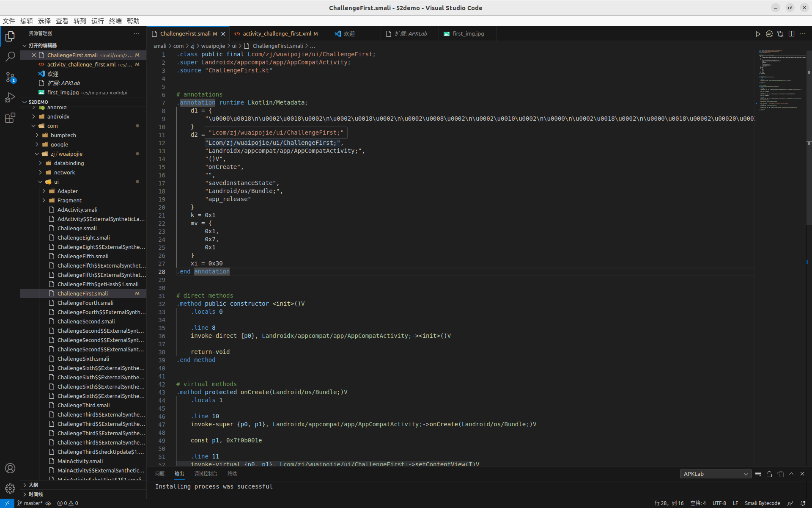Open the Manage gear icon

click(10, 489)
